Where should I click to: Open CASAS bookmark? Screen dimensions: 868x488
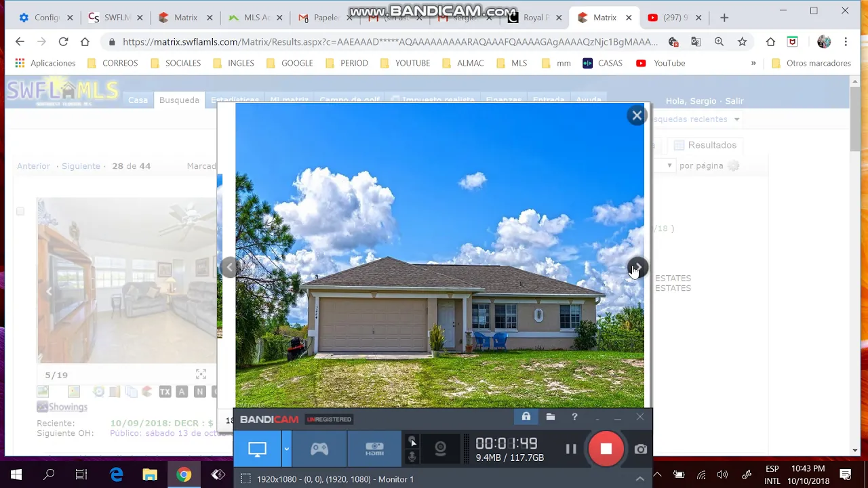pos(602,63)
